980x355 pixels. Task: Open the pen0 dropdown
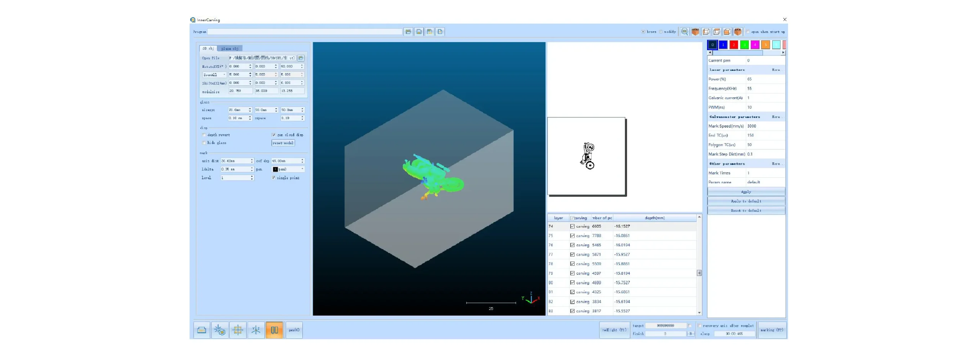[x=302, y=169]
